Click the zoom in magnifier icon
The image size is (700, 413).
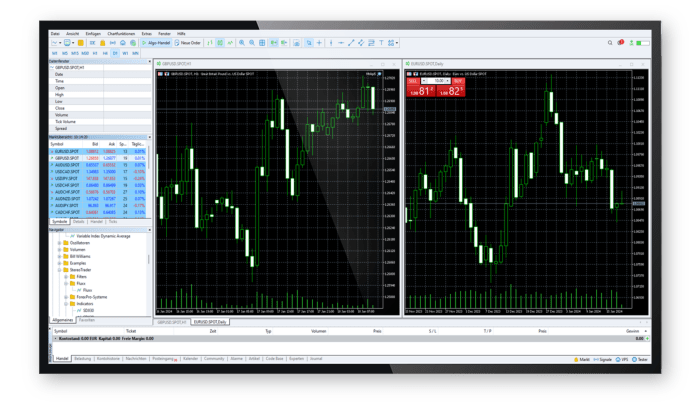coord(242,43)
